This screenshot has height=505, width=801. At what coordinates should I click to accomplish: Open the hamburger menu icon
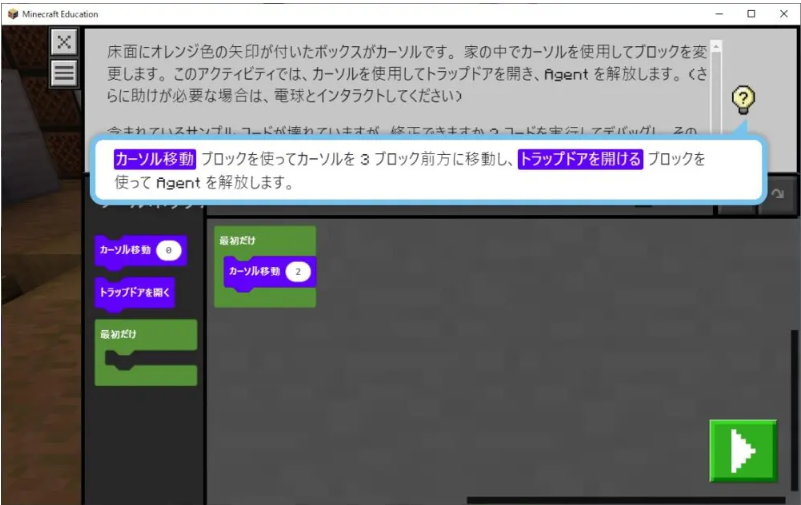[x=64, y=73]
